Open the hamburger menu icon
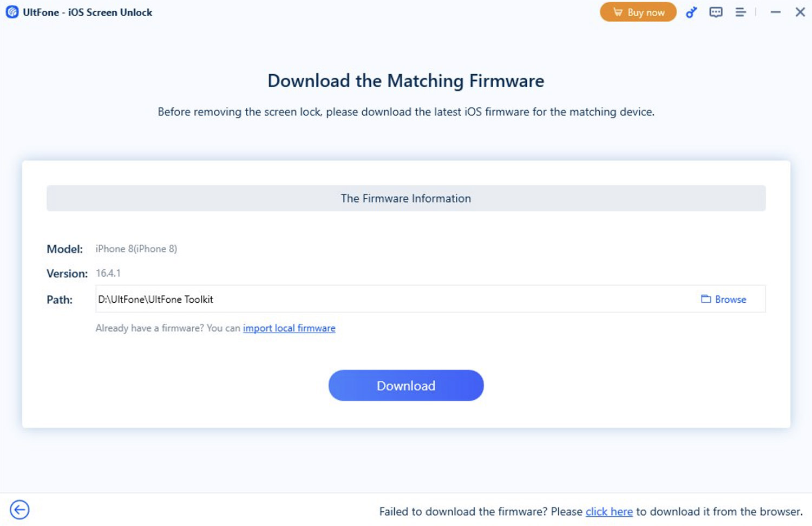This screenshot has height=526, width=812. tap(741, 12)
